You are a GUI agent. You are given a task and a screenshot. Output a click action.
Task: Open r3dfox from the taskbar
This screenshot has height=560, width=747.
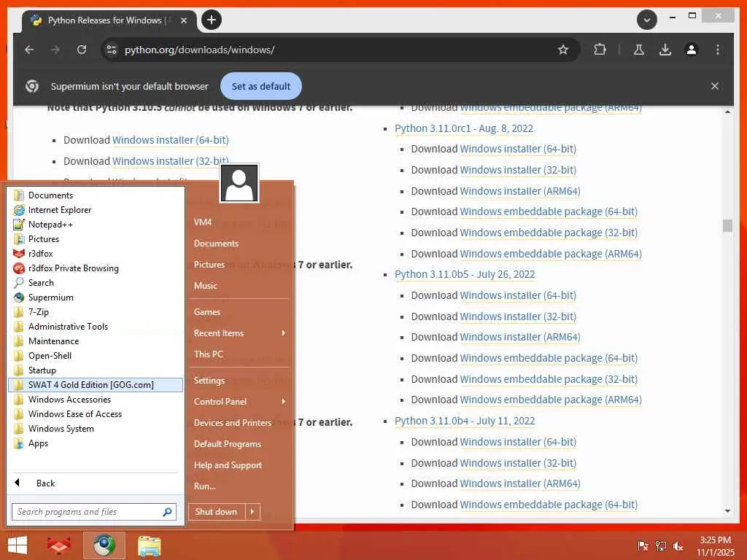coord(59,545)
